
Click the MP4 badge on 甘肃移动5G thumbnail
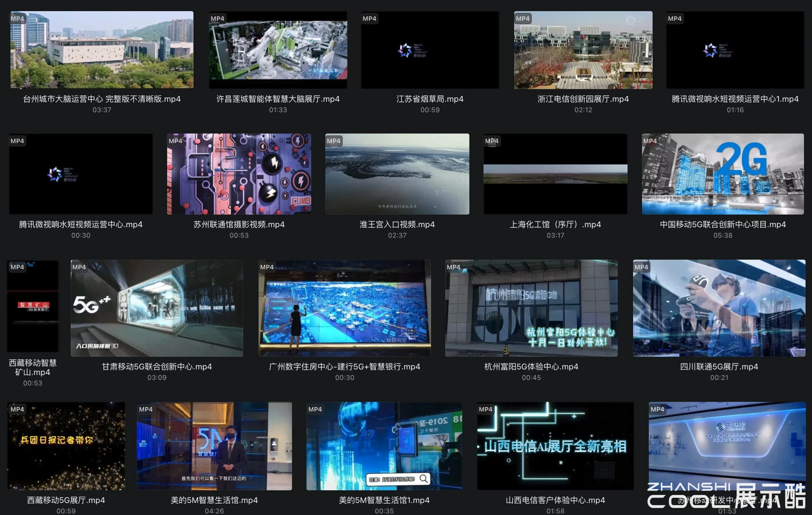(79, 267)
